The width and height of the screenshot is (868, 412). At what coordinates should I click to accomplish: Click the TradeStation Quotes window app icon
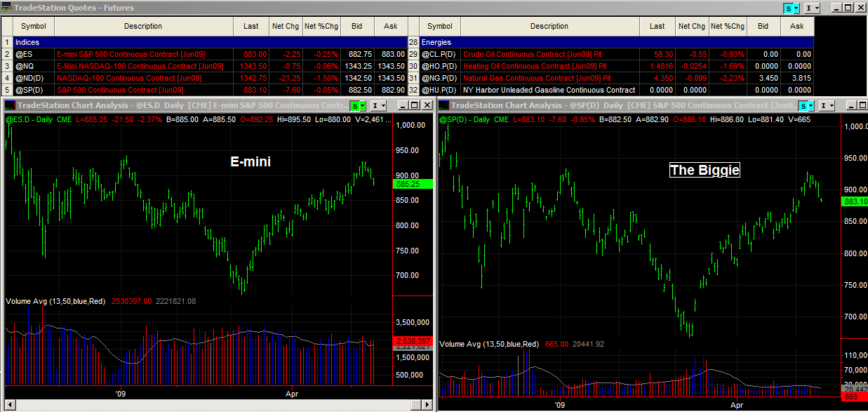tap(7, 8)
